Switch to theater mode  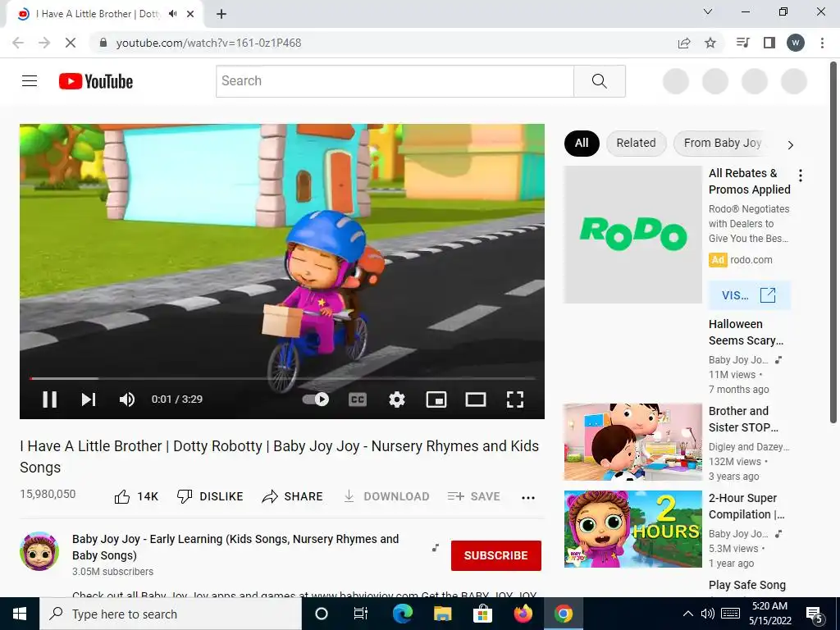[476, 399]
